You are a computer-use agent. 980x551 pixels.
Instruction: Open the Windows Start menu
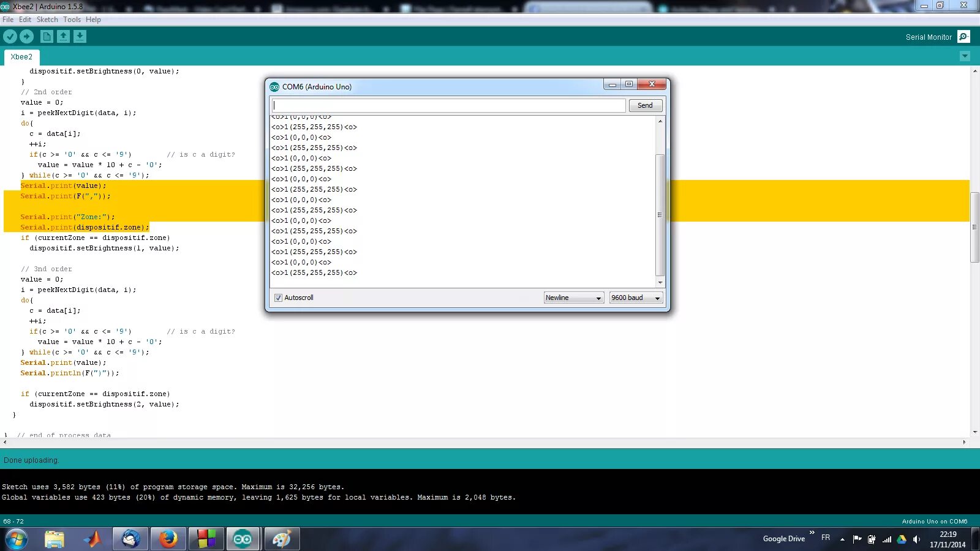[16, 539]
